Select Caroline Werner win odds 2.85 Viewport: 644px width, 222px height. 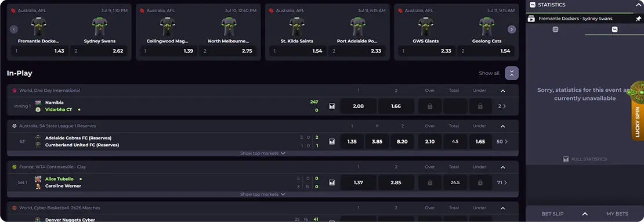[396, 182]
